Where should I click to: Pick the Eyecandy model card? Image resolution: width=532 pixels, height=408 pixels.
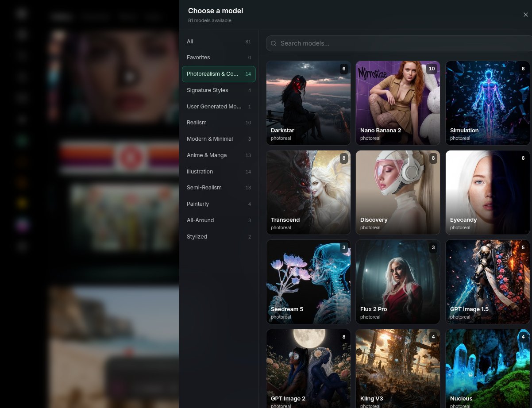[x=488, y=192]
